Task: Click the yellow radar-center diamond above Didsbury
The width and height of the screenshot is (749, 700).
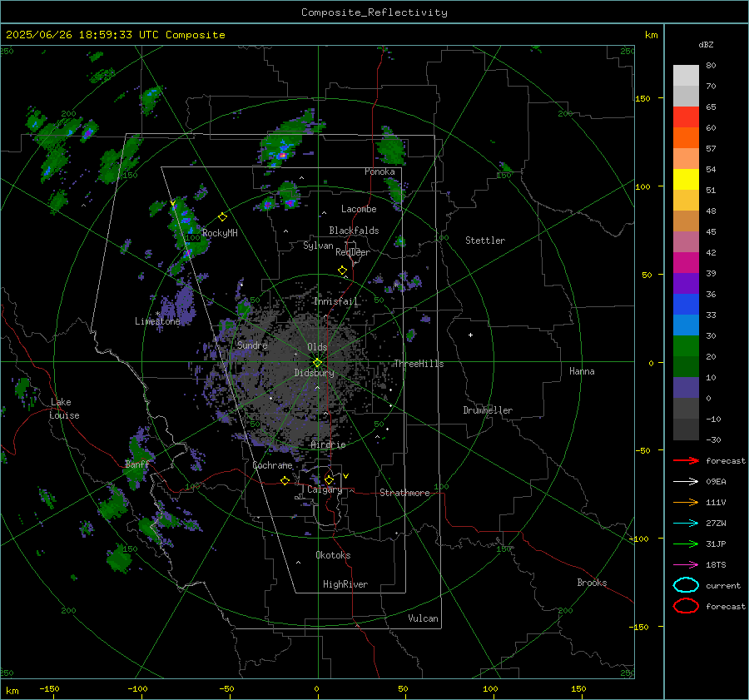Action: [317, 363]
